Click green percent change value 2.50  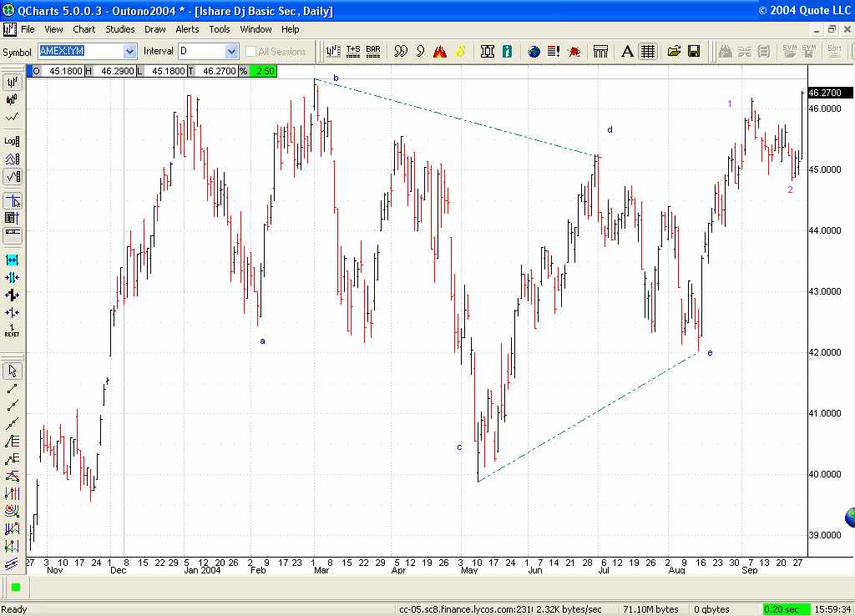pos(263,71)
